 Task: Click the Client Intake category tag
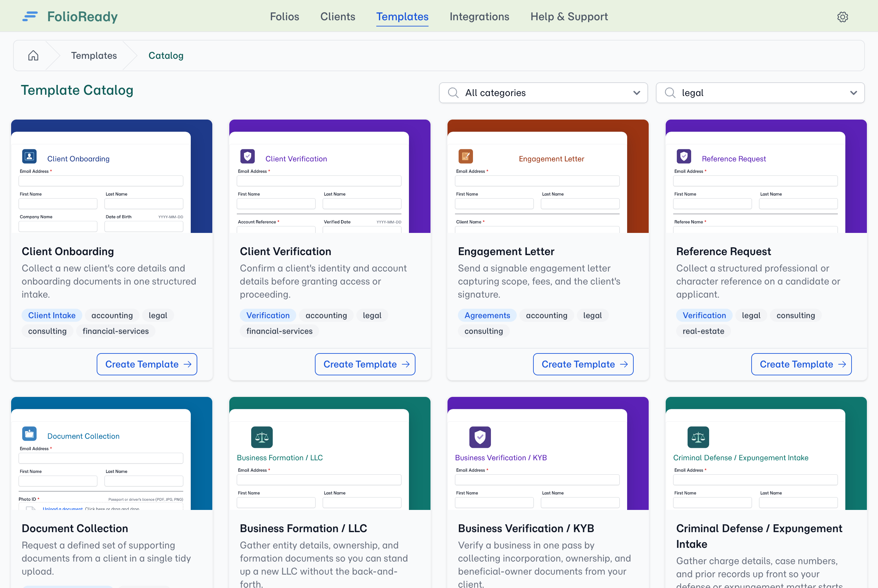(52, 315)
